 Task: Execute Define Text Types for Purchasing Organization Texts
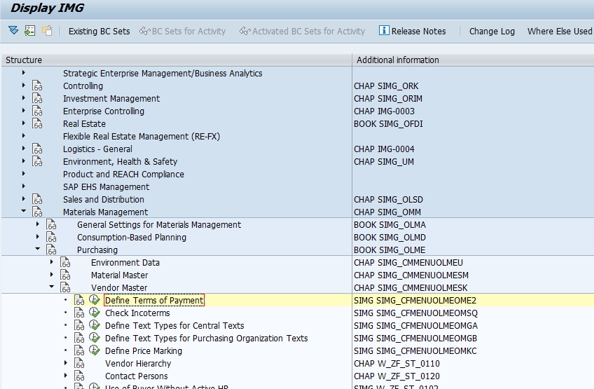tap(94, 337)
